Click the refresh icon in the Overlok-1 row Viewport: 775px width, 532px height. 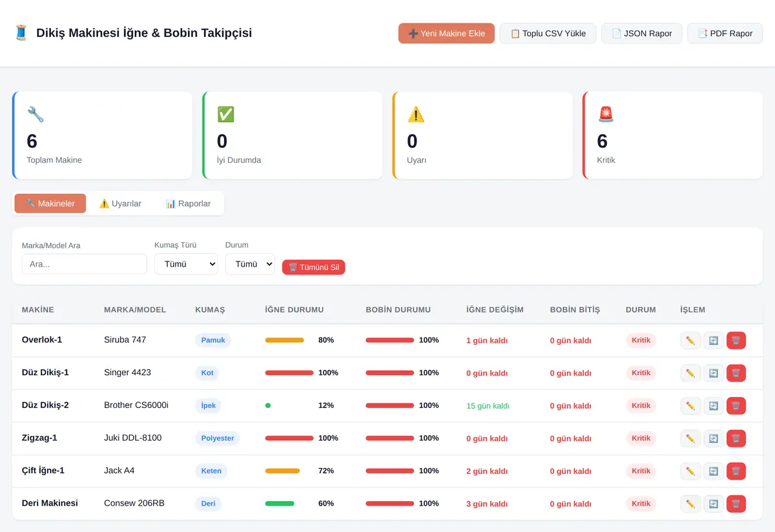(714, 340)
